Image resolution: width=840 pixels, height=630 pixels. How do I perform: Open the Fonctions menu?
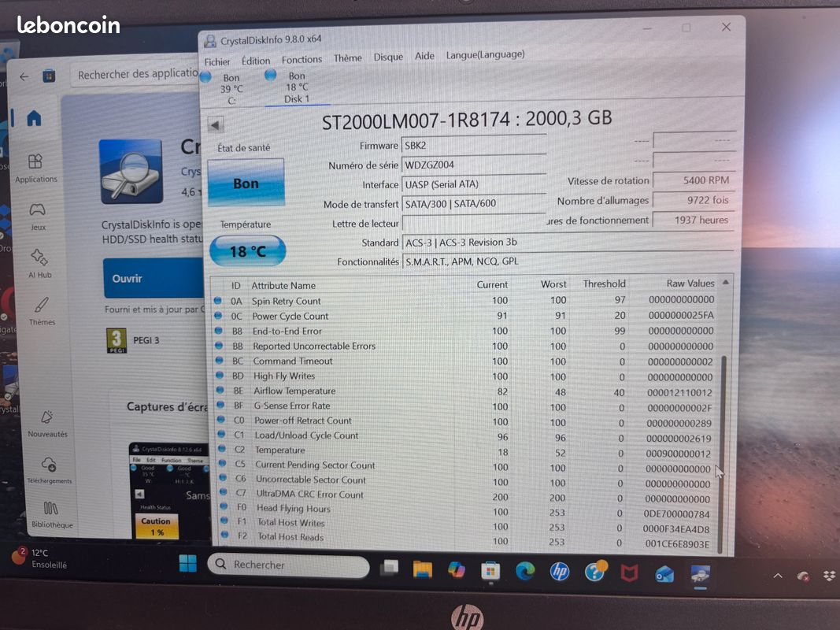point(302,60)
